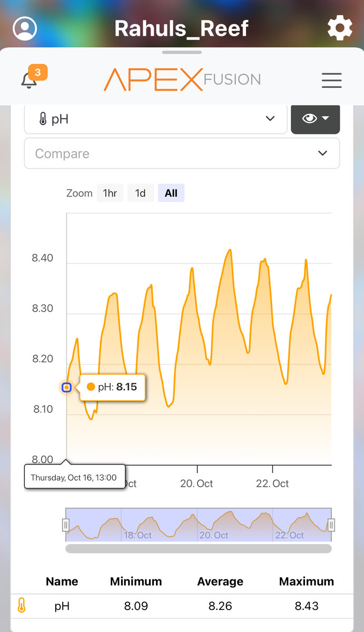Click the horizontal scrollbar under the navigator
This screenshot has height=632, width=364.
pyautogui.click(x=199, y=549)
